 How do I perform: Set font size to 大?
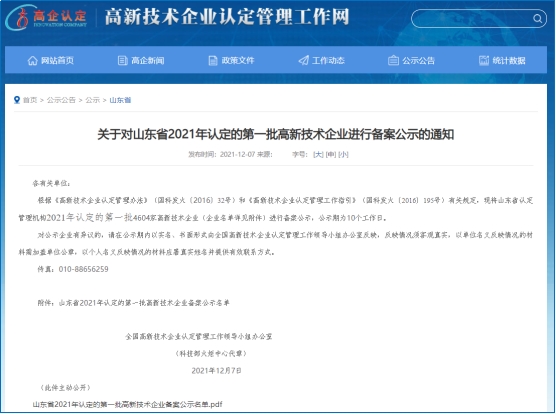click(x=318, y=155)
